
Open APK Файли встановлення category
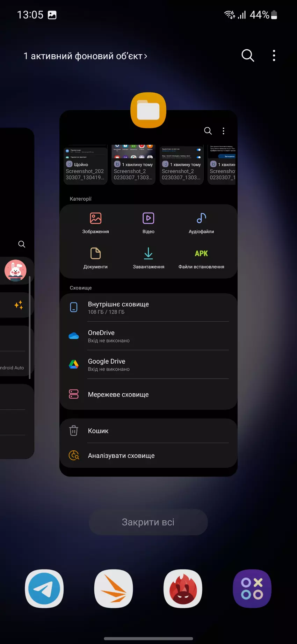(x=201, y=258)
